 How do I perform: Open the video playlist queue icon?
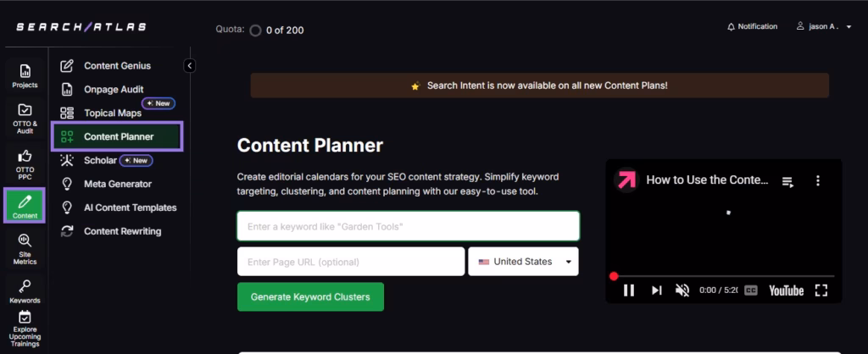787,181
